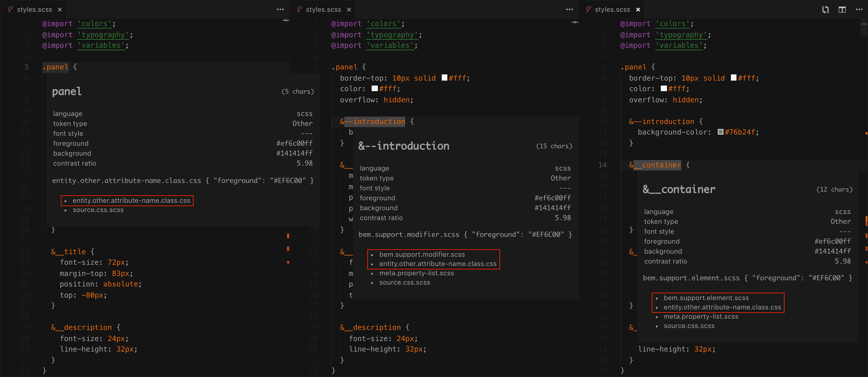
Task: Select the styles.scss tab in left pane
Action: tap(34, 9)
